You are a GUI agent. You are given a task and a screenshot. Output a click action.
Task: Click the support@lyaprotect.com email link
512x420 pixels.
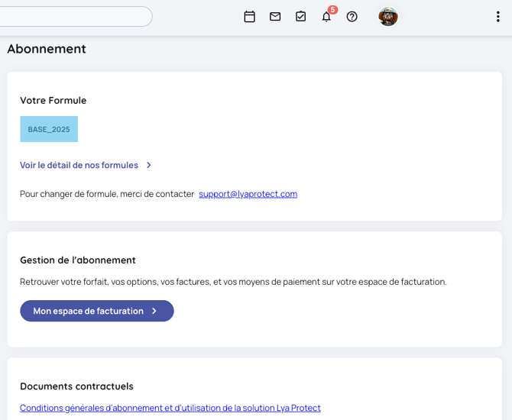[248, 194]
